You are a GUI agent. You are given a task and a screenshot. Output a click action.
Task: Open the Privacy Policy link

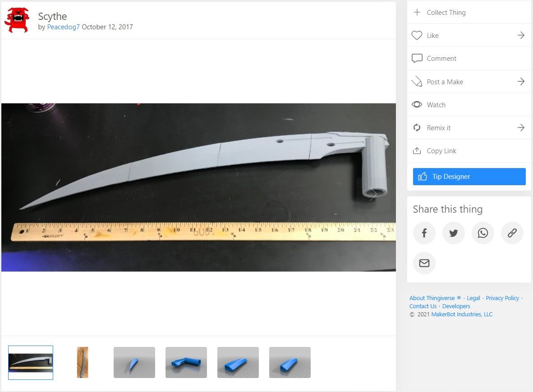coord(502,298)
